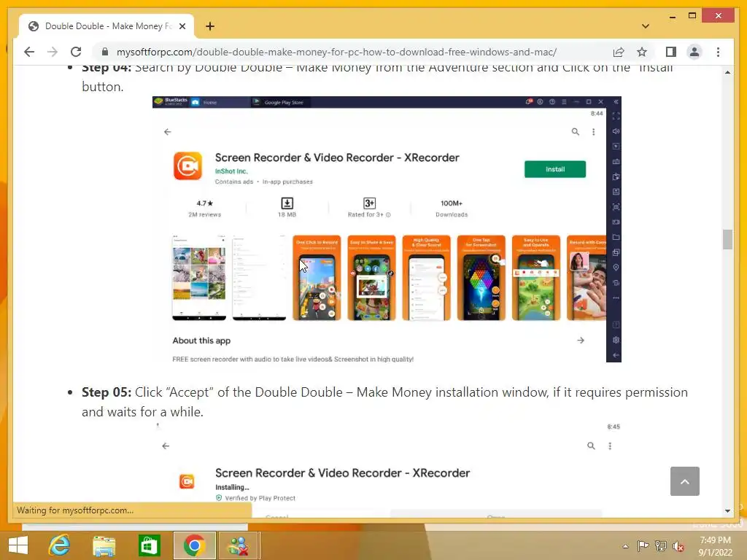Screen dimensions: 747x560
Task: Reload the page with the refresh icon
Action: (x=76, y=52)
